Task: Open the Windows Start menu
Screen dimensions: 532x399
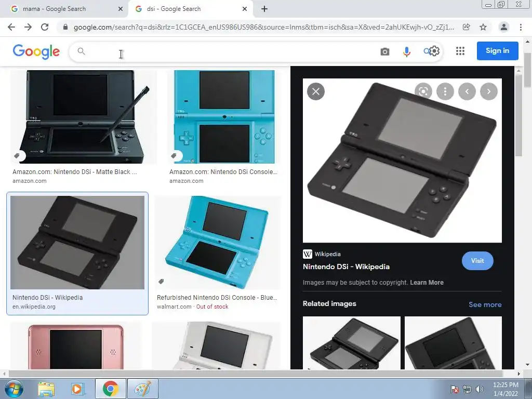Action: 14,389
